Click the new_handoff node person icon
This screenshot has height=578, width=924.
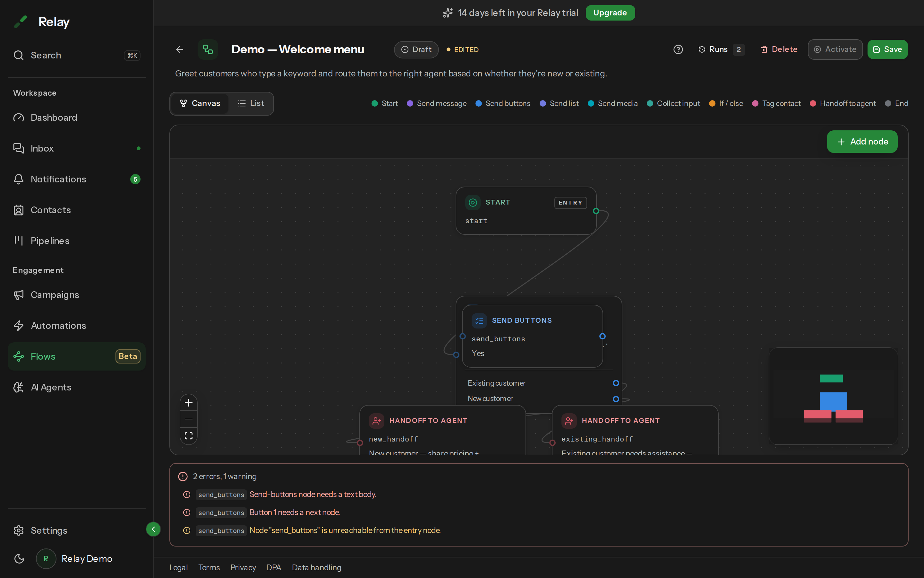(376, 421)
